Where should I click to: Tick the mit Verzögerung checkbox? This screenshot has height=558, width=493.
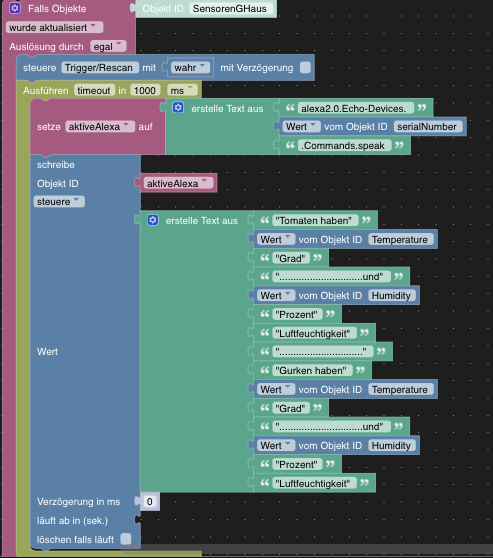coord(305,68)
